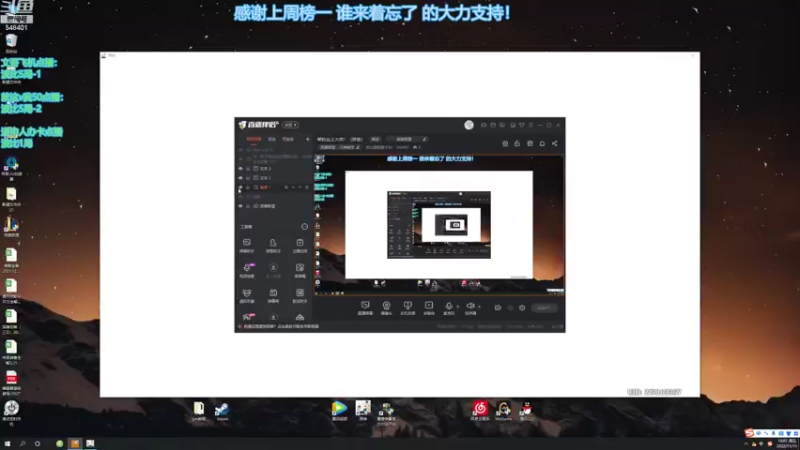Viewport: 800px width, 450px height.
Task: Click the orange app button on the taskbar
Action: (75, 443)
